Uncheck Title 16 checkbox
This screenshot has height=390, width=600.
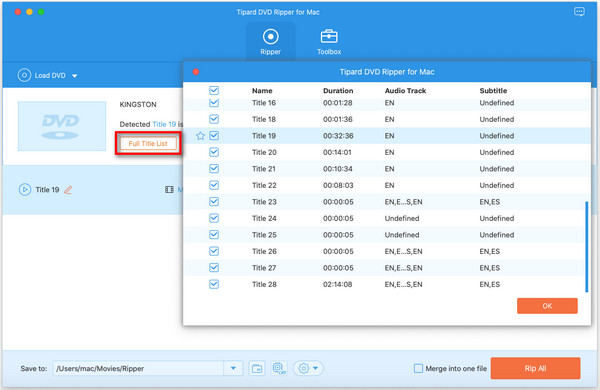click(x=214, y=103)
